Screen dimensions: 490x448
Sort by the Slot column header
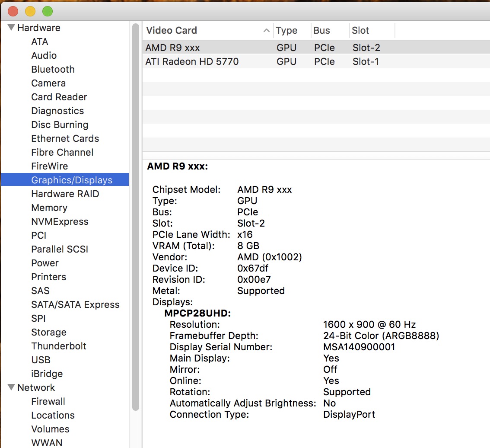point(372,30)
